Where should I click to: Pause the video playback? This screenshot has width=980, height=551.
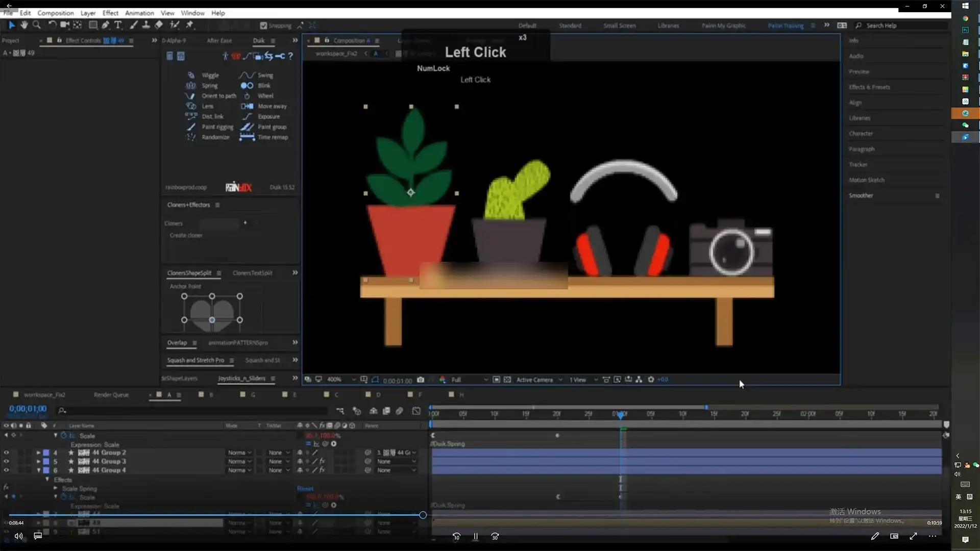coord(476,536)
